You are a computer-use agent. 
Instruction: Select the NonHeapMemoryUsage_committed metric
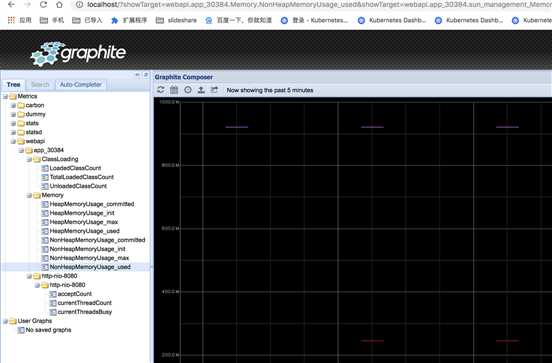tap(98, 240)
